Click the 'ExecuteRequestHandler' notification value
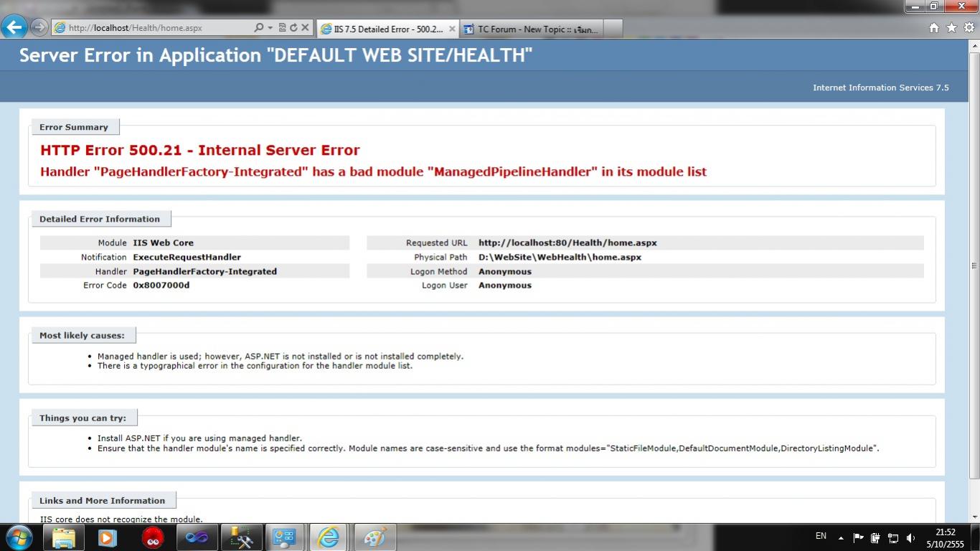The height and width of the screenshot is (551, 980). click(187, 257)
